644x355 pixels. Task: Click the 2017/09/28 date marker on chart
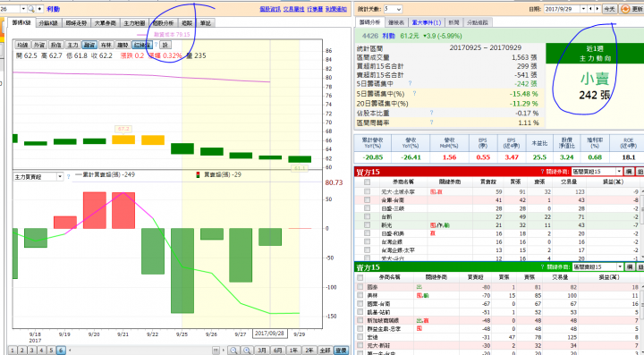[x=269, y=334]
